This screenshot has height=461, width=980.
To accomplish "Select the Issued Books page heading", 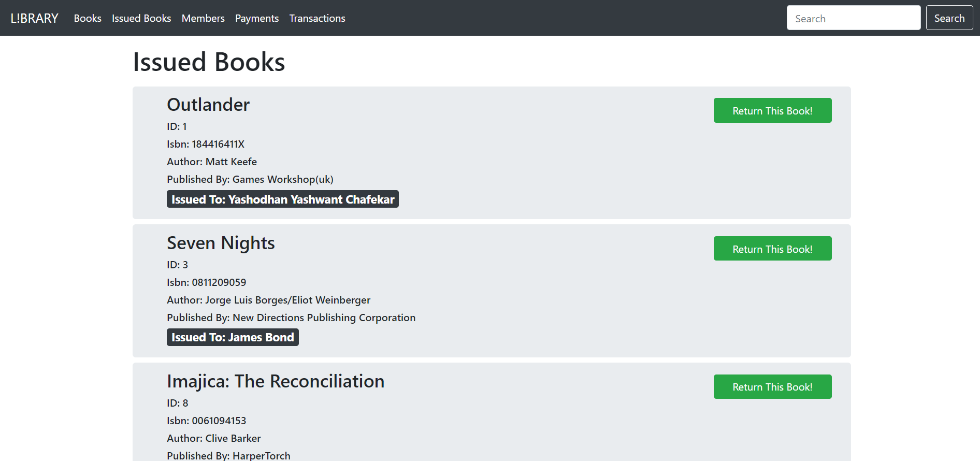I will pyautogui.click(x=209, y=62).
